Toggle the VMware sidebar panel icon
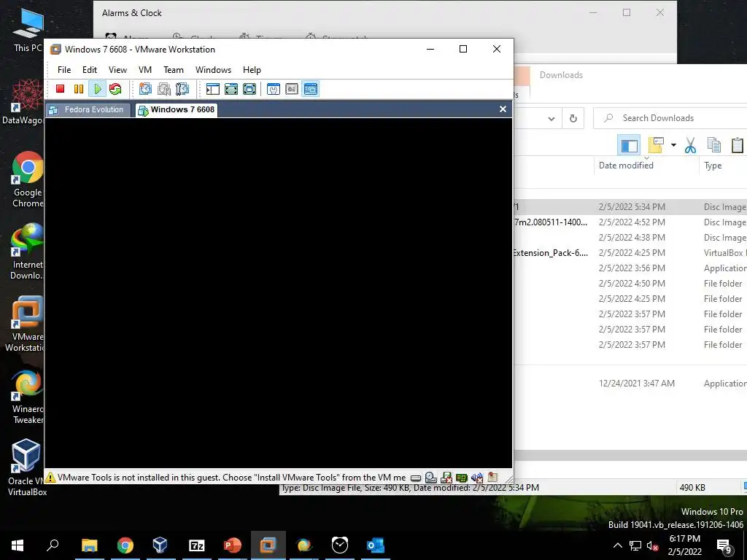This screenshot has width=747, height=560. click(212, 89)
